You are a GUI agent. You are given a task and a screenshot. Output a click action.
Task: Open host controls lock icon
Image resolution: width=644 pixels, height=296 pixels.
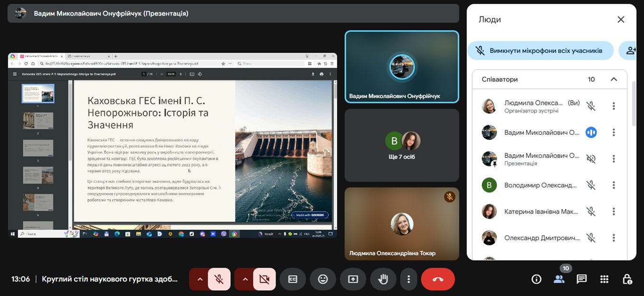tap(627, 279)
